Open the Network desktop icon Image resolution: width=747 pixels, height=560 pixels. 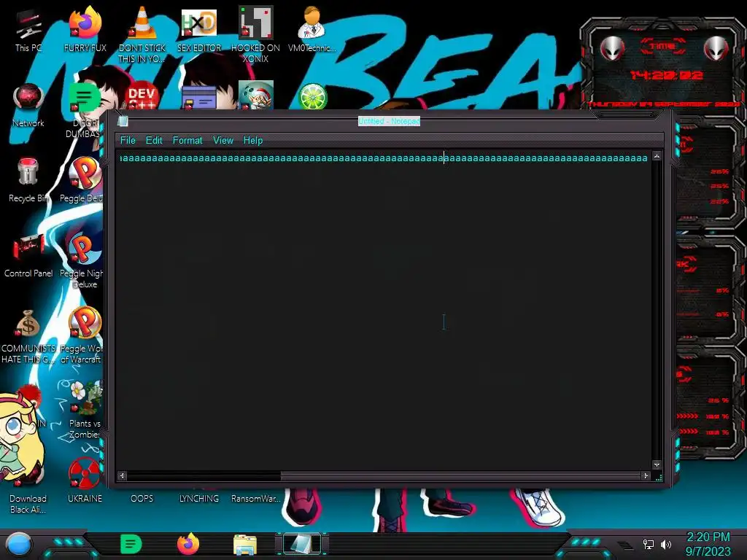coord(28,105)
